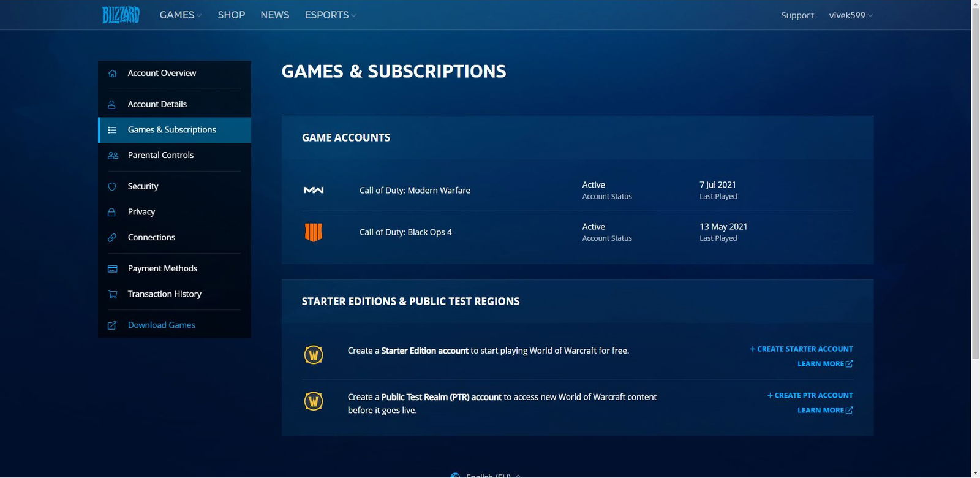
Task: Click the GAME ACCOUNTS section heading
Action: coord(346,138)
